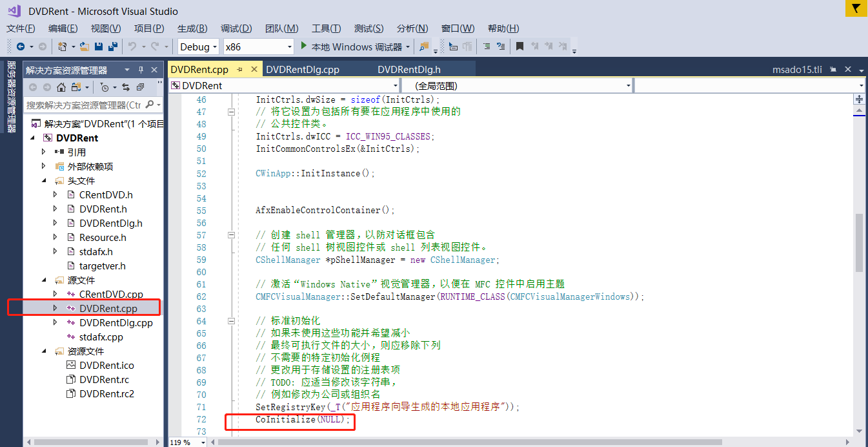The image size is (868, 447).
Task: Collapse the code block at line 57
Action: [x=232, y=235]
